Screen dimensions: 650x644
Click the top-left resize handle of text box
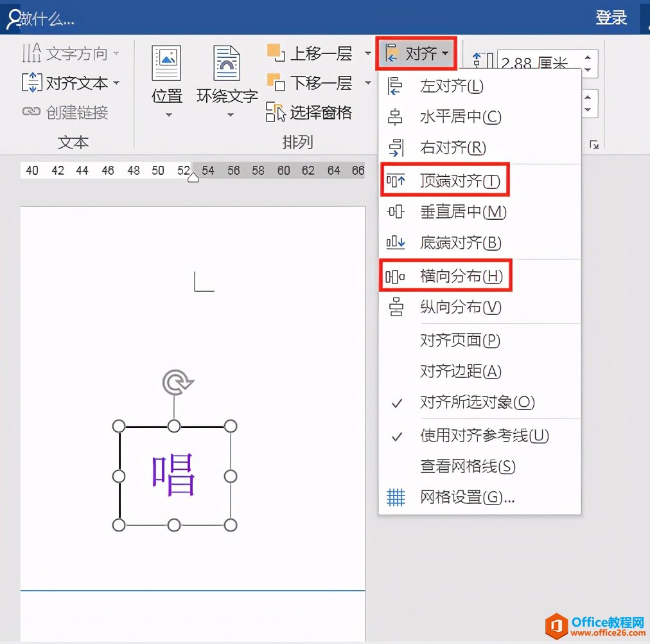(119, 426)
